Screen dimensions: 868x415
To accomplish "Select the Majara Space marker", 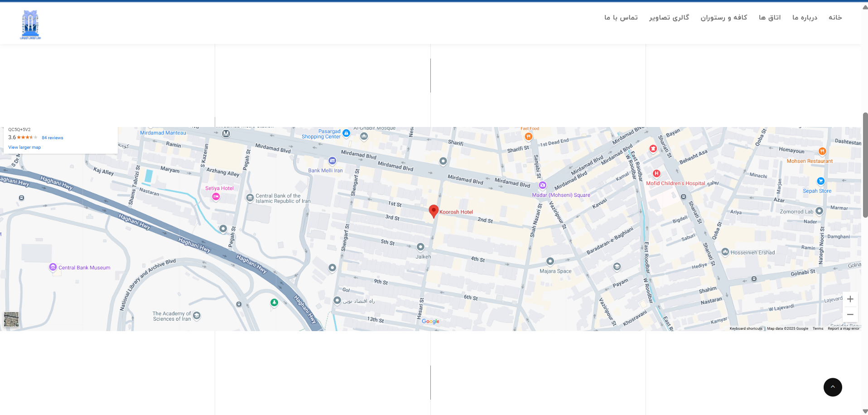I will click(550, 261).
